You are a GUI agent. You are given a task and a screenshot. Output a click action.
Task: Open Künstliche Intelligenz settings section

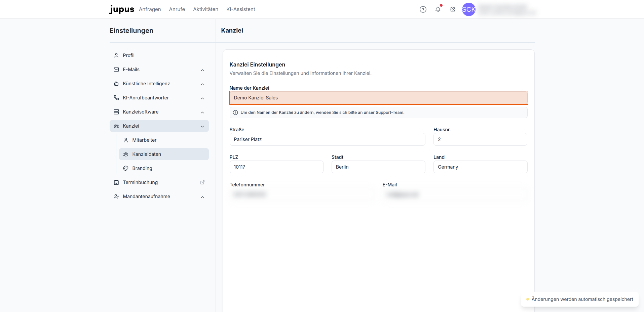tap(159, 84)
